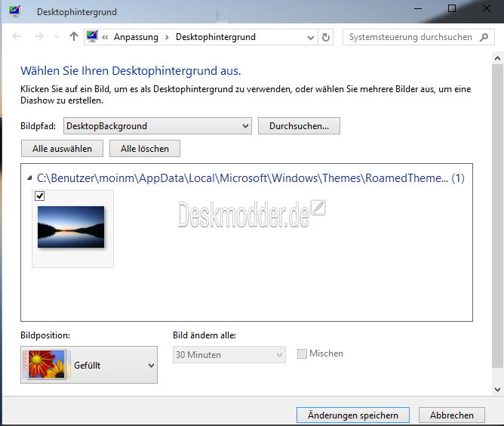Go forward with the right arrow button
Viewport: 504px width, 426px height.
(39, 37)
